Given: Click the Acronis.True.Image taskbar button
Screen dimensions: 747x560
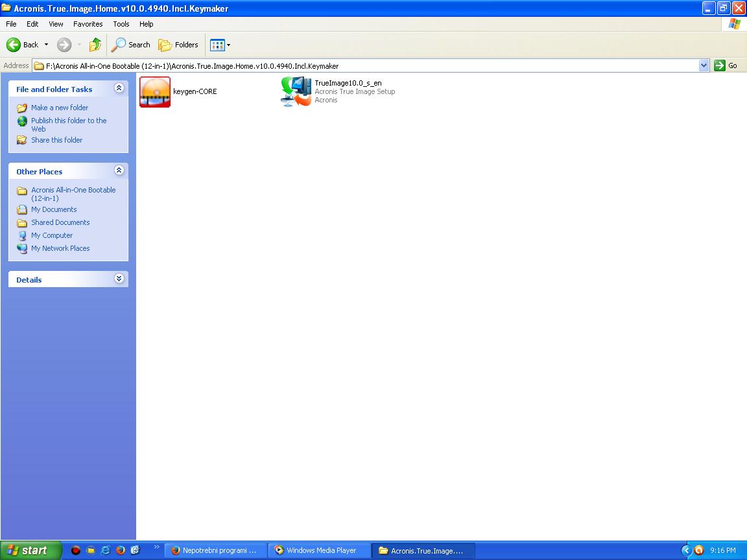Looking at the screenshot, I should [x=423, y=550].
